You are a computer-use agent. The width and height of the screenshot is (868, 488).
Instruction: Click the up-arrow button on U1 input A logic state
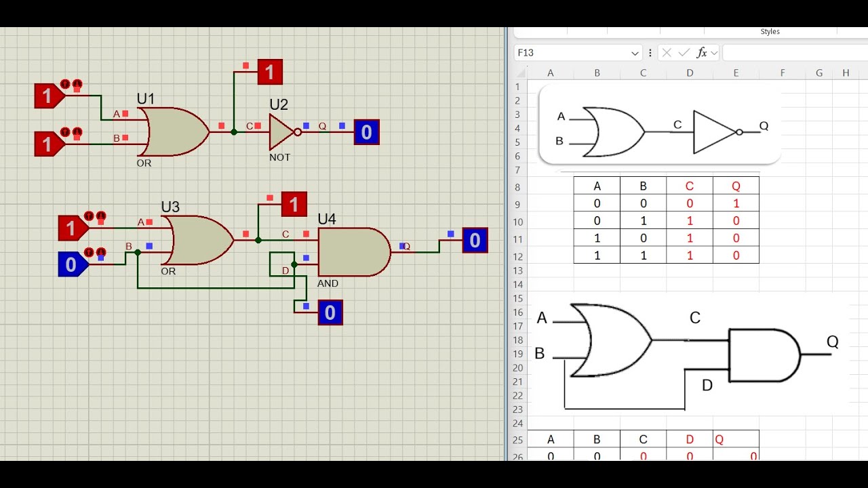(65, 83)
